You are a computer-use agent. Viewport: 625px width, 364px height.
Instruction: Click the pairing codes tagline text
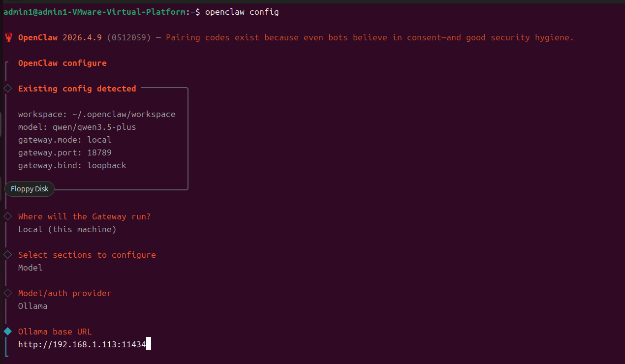[370, 37]
